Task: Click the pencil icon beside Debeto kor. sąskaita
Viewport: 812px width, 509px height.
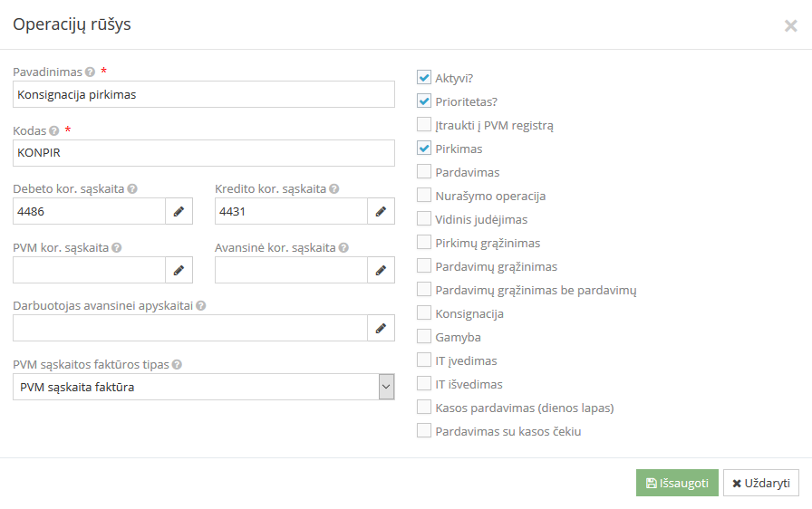Action: pos(179,212)
